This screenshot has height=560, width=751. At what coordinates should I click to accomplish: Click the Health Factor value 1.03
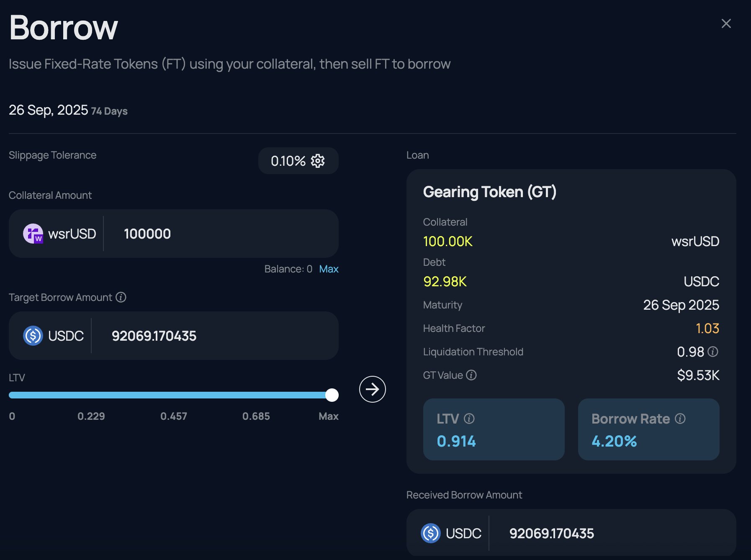[707, 329]
